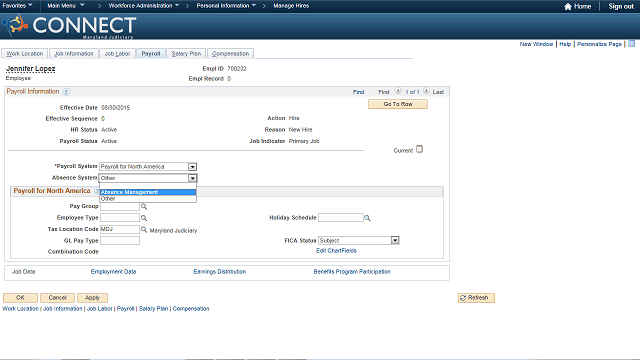Open the Main Menu dropdown
Viewport: 640px width, 360px height.
click(66, 6)
